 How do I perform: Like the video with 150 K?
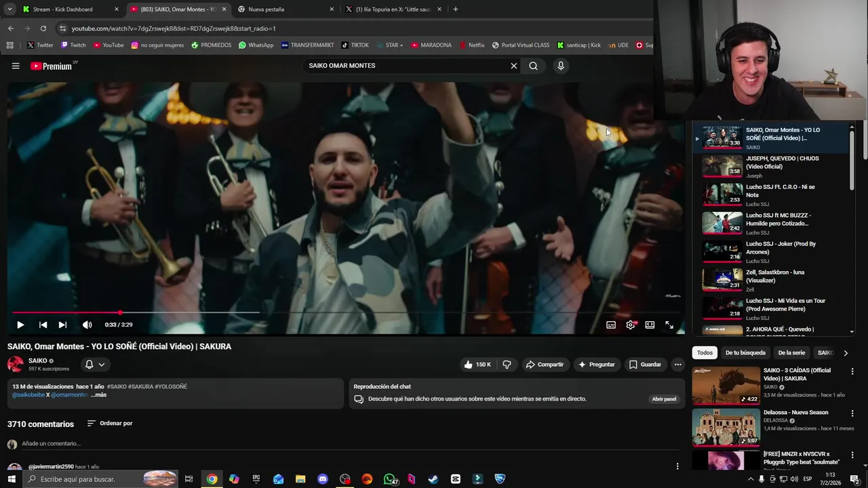tap(477, 364)
